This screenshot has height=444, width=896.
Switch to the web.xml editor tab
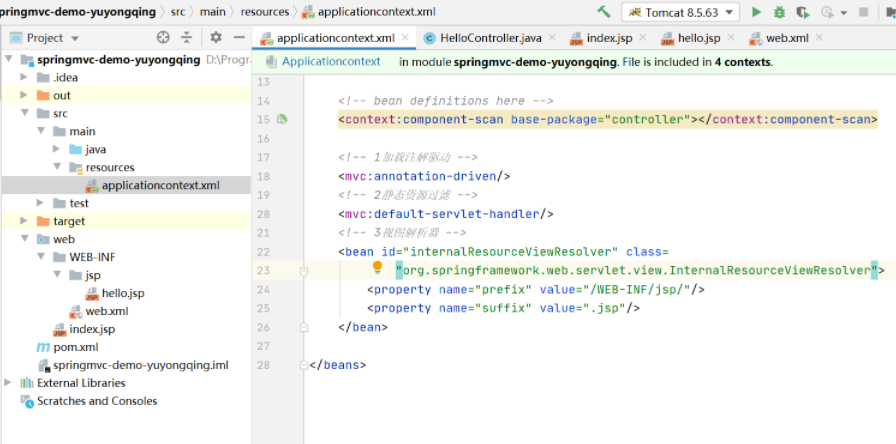[785, 38]
